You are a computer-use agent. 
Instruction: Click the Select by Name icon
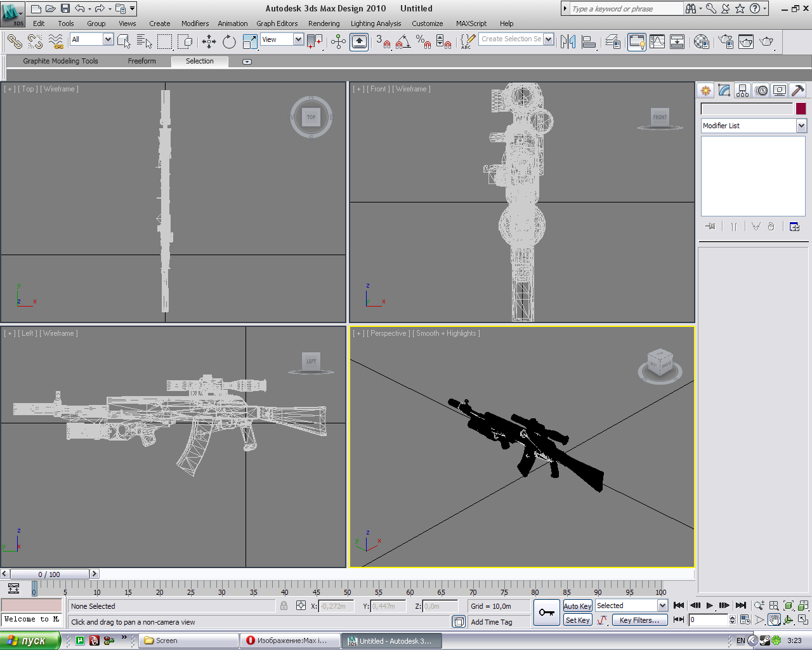144,42
